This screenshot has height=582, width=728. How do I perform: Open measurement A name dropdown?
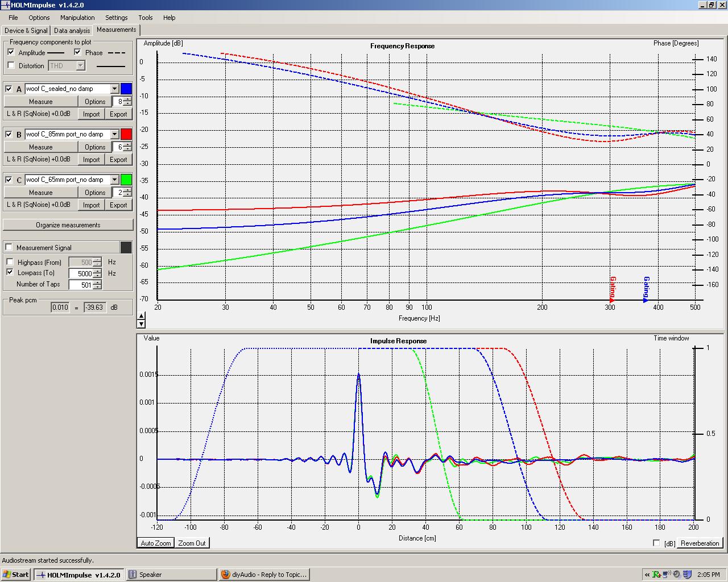pos(114,89)
